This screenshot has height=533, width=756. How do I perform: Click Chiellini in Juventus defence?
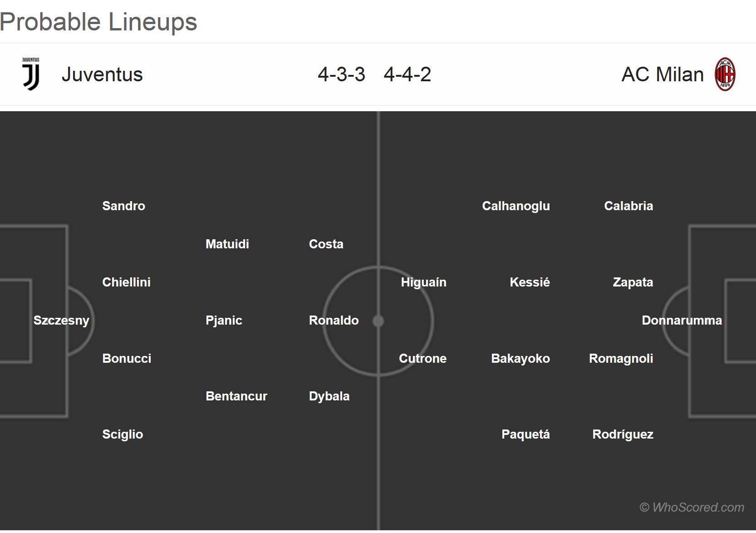(126, 282)
